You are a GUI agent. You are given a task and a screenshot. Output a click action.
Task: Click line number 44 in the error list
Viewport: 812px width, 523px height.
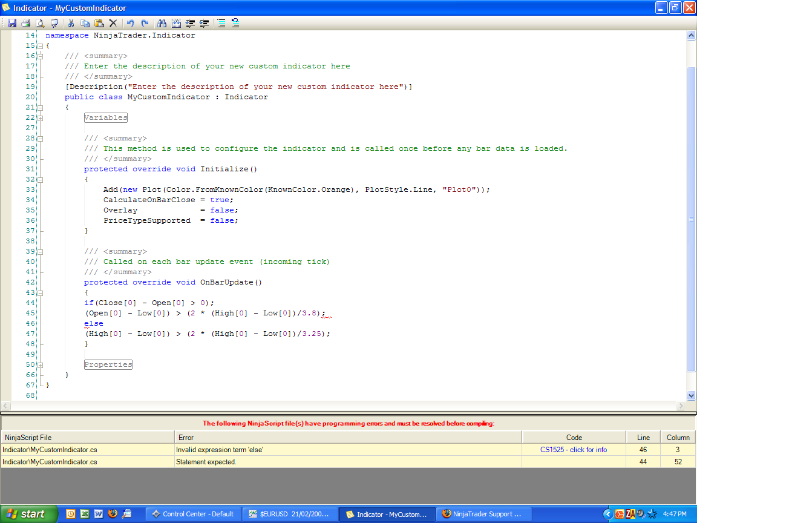tap(643, 462)
